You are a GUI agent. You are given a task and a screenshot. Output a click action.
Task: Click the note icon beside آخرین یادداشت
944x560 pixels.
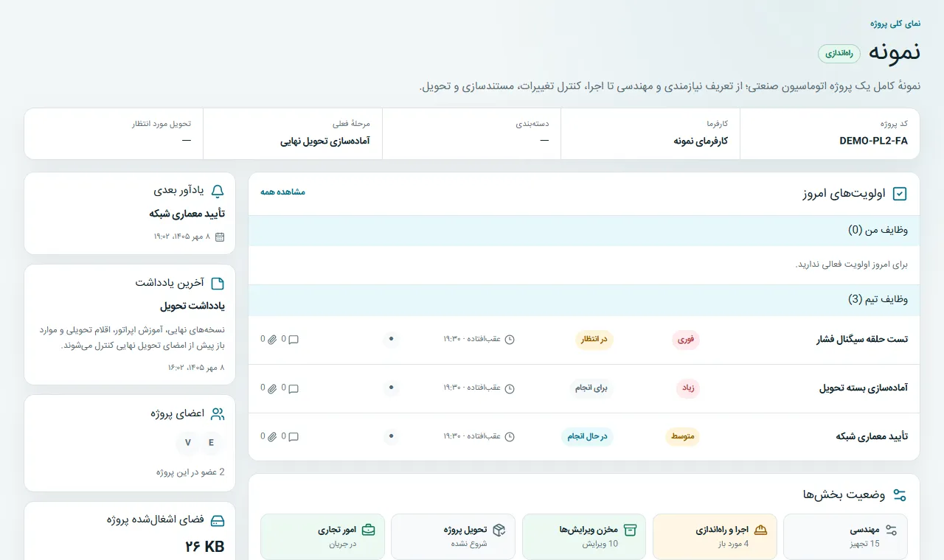(x=218, y=284)
